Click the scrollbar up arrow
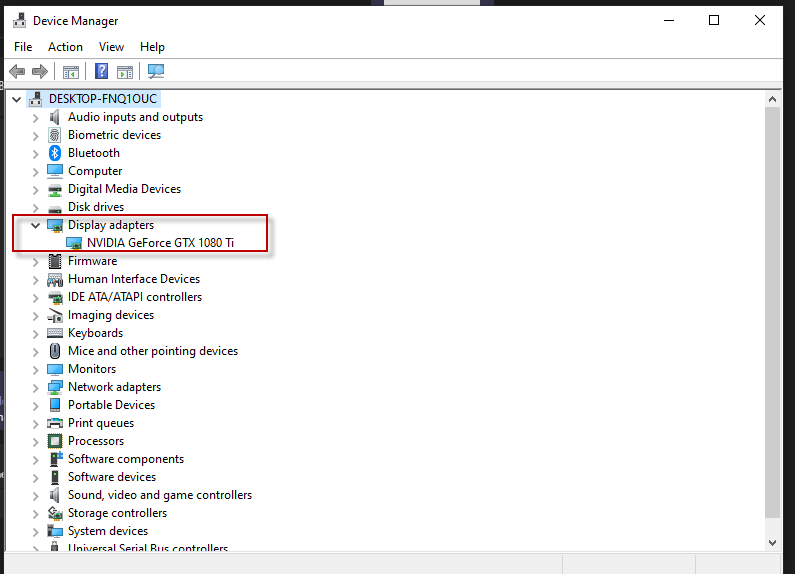 (772, 99)
